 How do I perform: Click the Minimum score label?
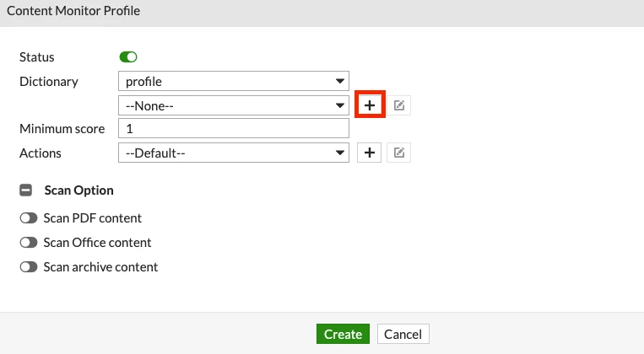[62, 129]
